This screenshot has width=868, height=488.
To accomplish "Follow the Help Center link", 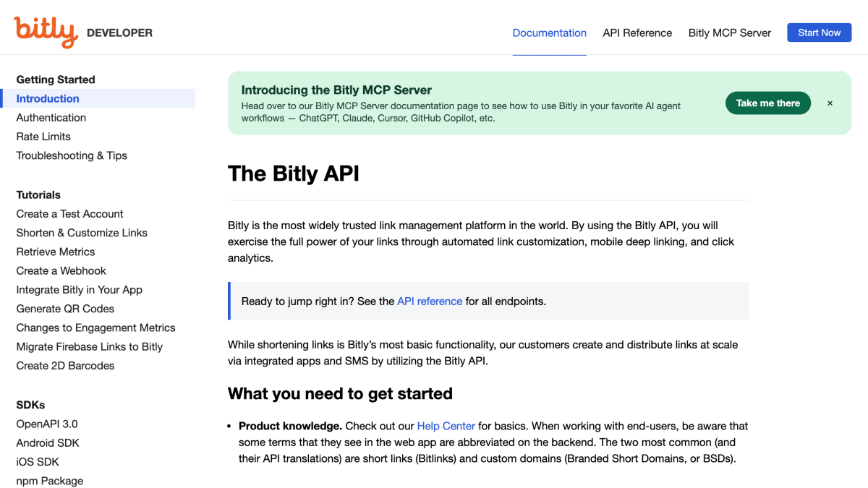I will tap(446, 426).
